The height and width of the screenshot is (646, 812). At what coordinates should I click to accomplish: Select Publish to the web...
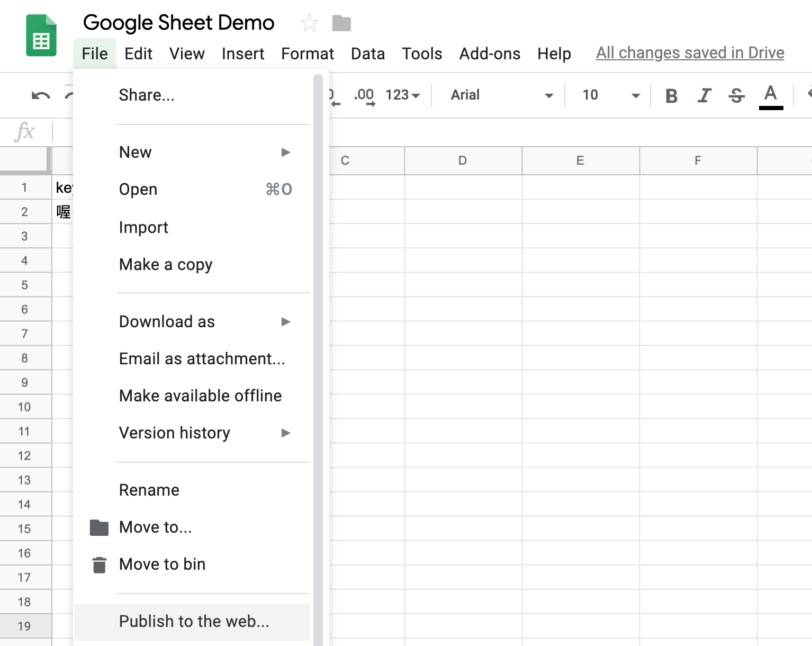click(x=192, y=622)
